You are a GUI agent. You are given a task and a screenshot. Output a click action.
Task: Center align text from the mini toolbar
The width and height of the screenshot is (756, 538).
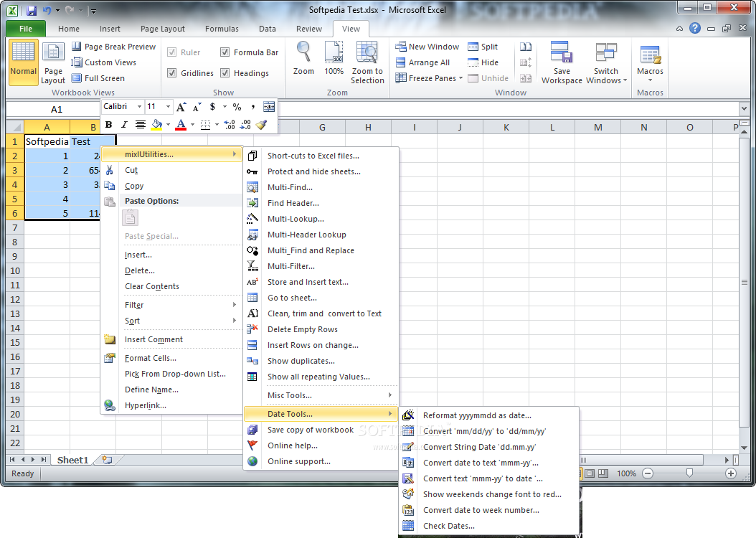(141, 125)
